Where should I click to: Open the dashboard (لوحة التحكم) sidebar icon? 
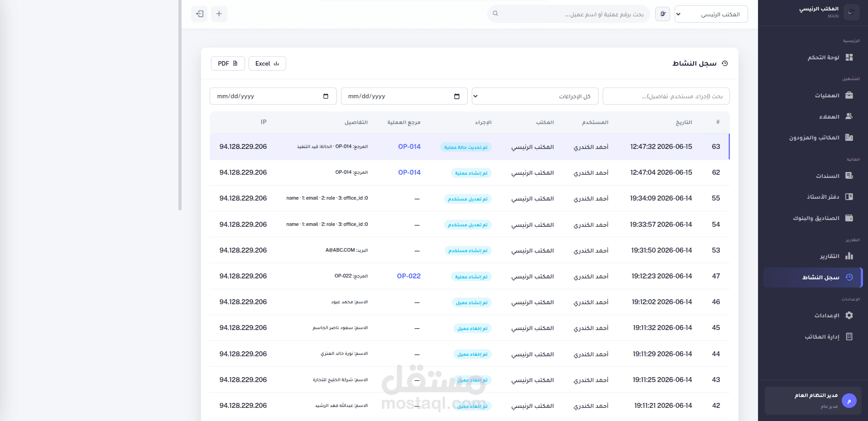849,57
